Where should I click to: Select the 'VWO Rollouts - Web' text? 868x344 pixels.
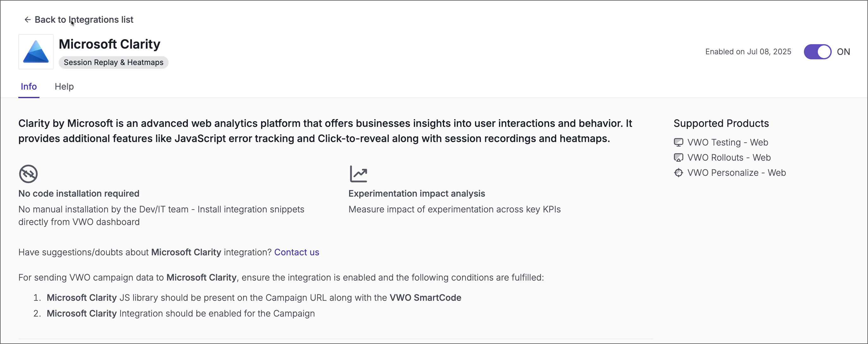[x=729, y=158]
